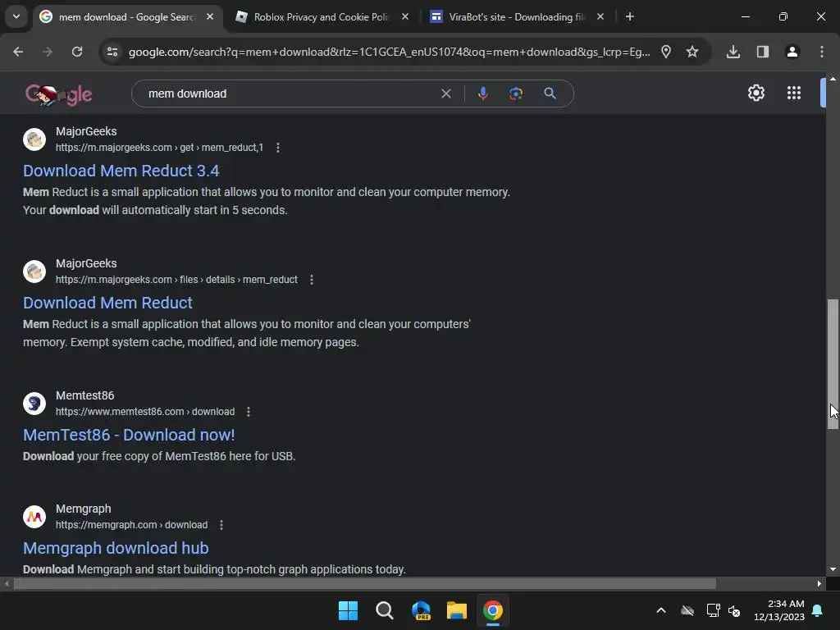Open Windows taskbar search
Screen dimensions: 840x630
[x=384, y=610]
